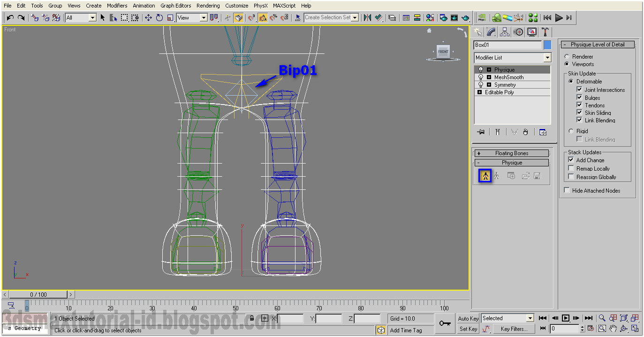Screen dimensions: 644x337
Task: Open the Configure Modifier Sets icon
Action: (543, 132)
